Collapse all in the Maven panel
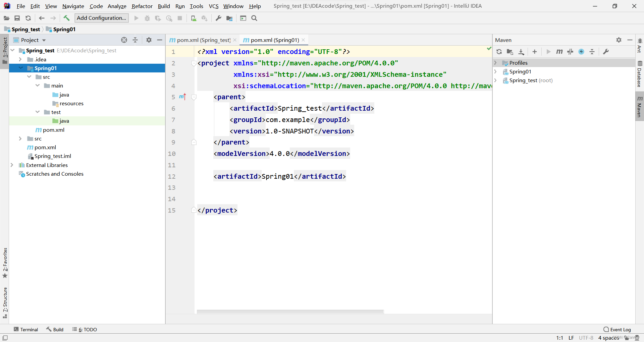Image resolution: width=644 pixels, height=342 pixels. coord(592,52)
